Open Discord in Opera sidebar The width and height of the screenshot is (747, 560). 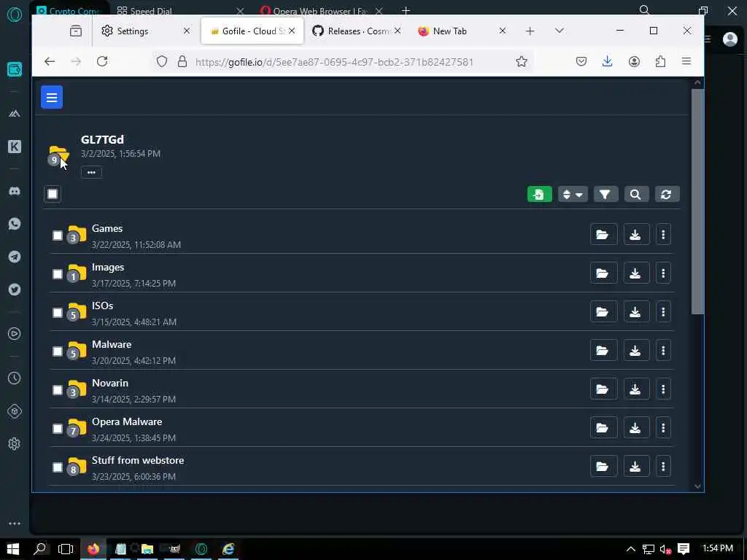15,191
